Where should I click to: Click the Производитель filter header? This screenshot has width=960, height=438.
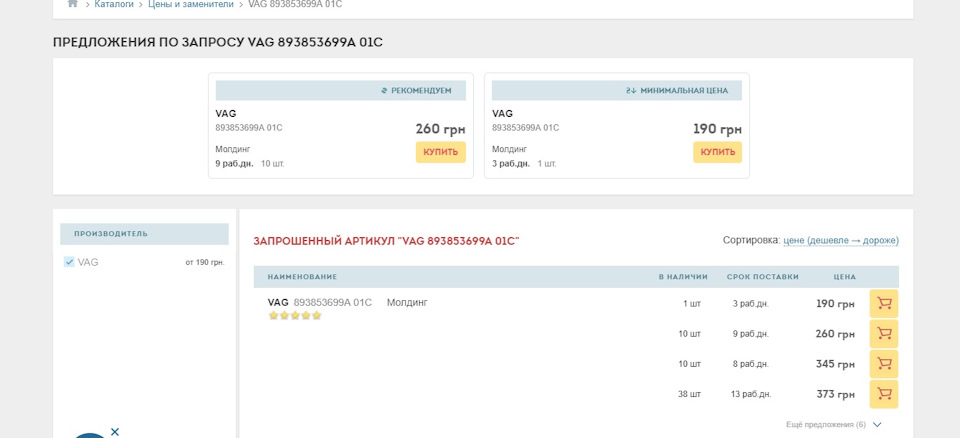[144, 234]
